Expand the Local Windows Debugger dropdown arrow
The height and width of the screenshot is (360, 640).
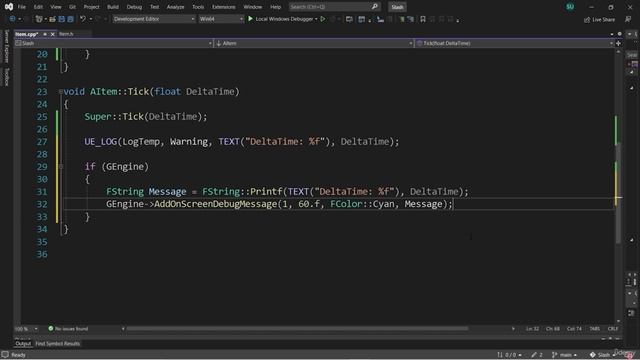316,19
